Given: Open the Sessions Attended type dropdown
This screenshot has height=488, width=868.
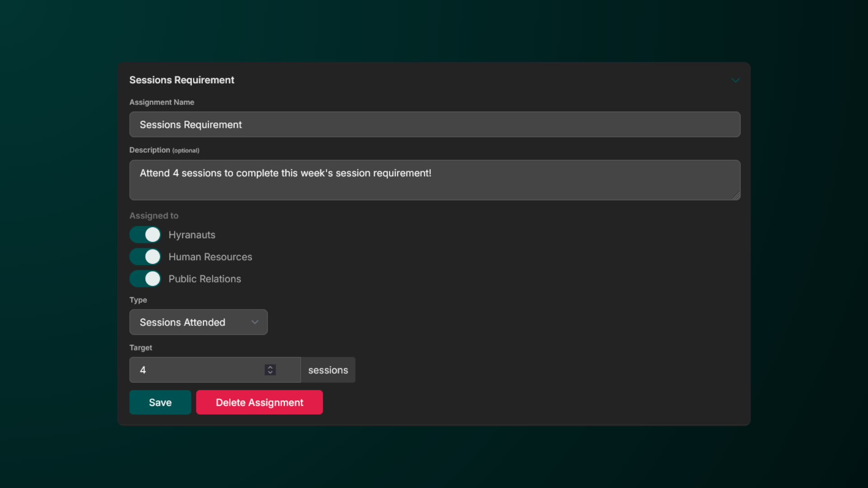Looking at the screenshot, I should pyautogui.click(x=198, y=322).
